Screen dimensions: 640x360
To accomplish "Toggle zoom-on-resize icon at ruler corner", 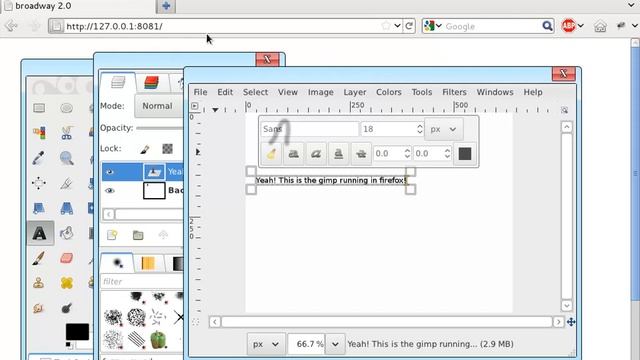I will point(564,110).
